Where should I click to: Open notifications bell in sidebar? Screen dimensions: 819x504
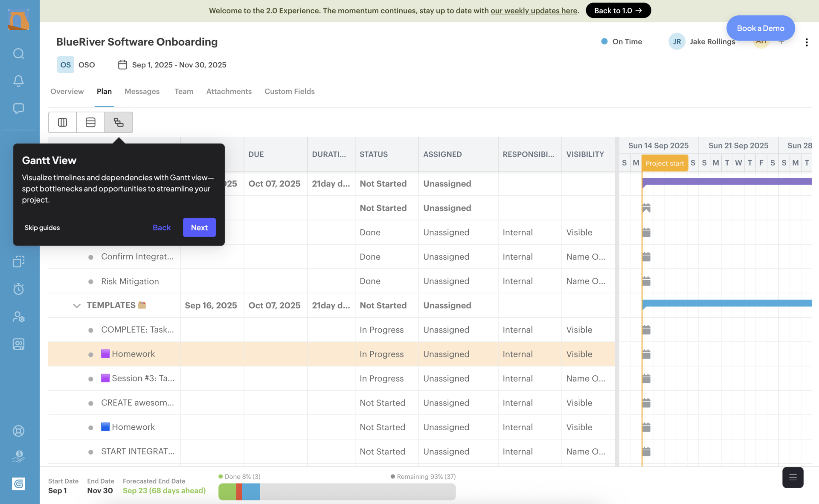18,81
